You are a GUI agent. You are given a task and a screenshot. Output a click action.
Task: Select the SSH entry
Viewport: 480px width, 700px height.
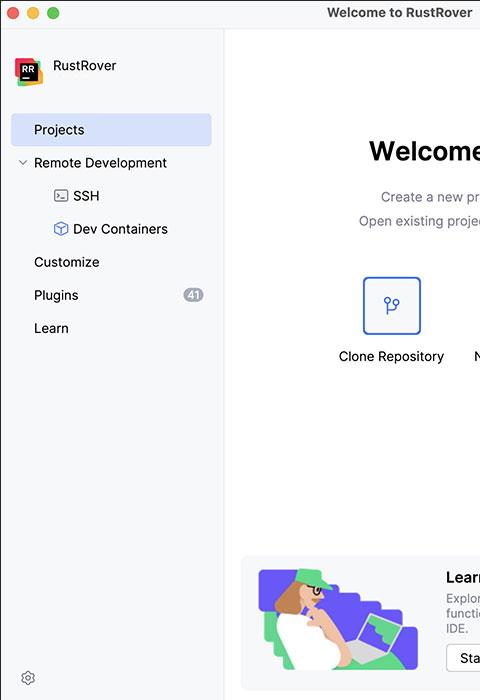click(x=86, y=196)
